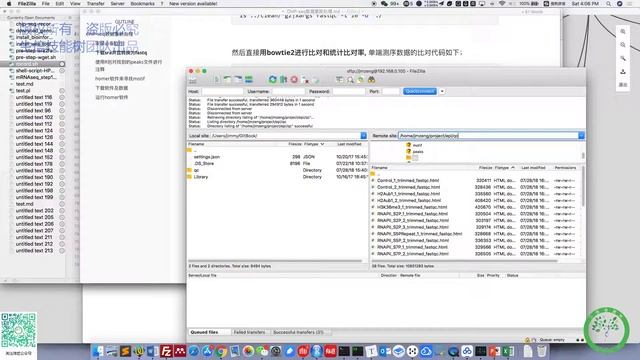Open Trash in the Dock
Viewport: 640px width, 360px height.
(x=541, y=351)
